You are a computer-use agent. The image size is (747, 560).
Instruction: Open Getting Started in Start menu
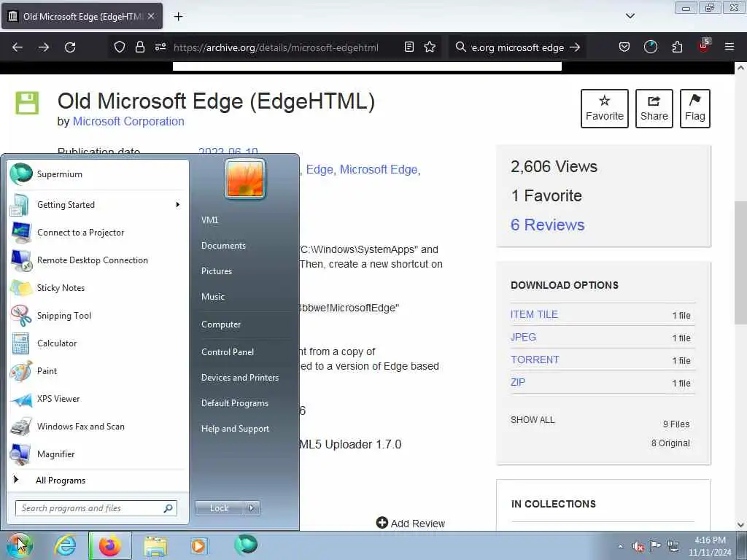(x=98, y=205)
